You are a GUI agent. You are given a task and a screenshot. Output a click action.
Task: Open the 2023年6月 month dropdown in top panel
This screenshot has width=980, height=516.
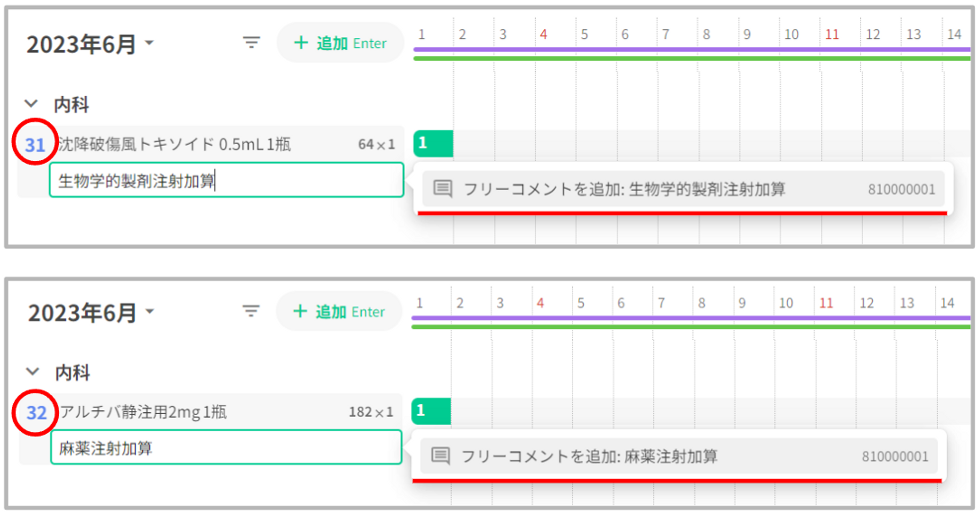150,43
